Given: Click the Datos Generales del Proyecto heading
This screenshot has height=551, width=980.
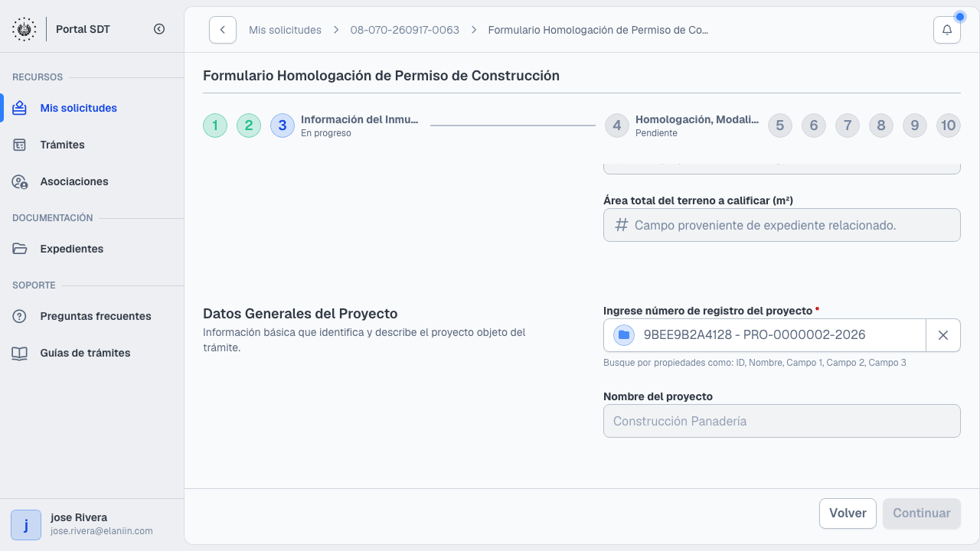Looking at the screenshot, I should (x=300, y=314).
